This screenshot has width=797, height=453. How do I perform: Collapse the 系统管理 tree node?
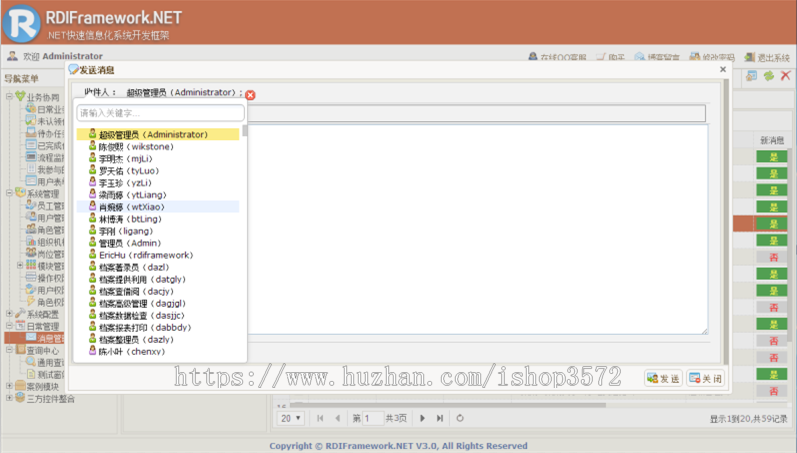(9, 193)
